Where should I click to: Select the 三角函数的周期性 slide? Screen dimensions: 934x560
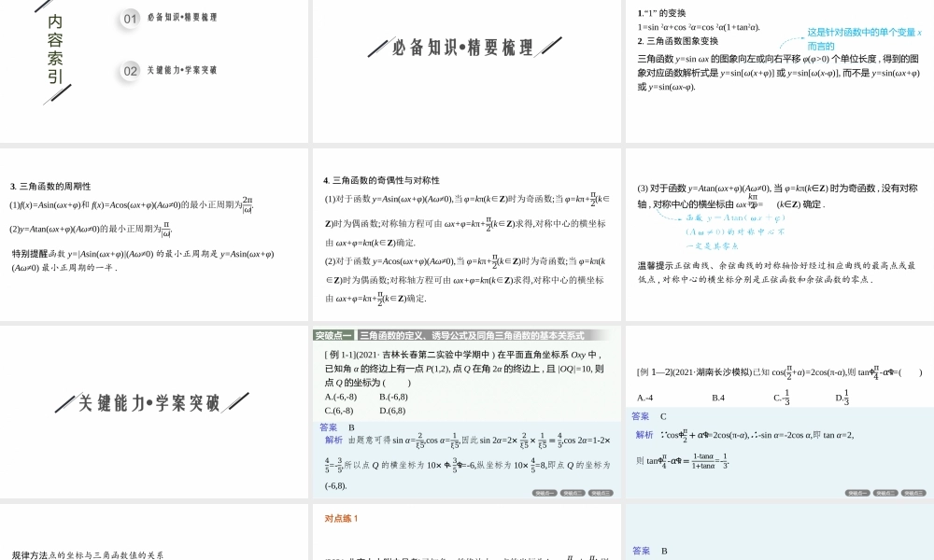coord(154,235)
